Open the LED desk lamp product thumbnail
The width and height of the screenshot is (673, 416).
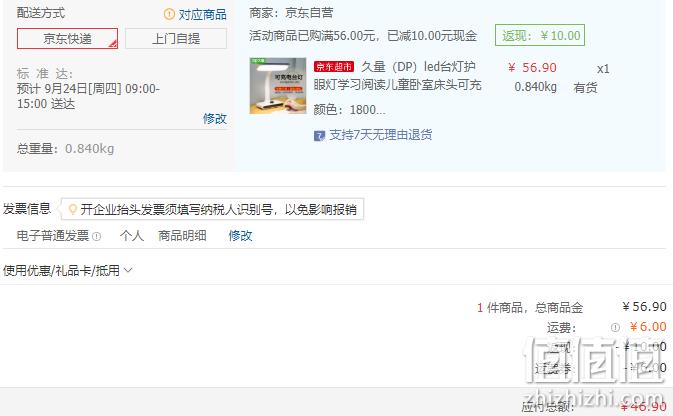pyautogui.click(x=278, y=86)
